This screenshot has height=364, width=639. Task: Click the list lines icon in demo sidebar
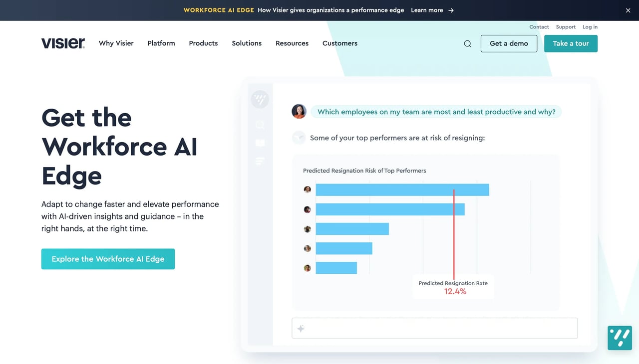coord(260,161)
